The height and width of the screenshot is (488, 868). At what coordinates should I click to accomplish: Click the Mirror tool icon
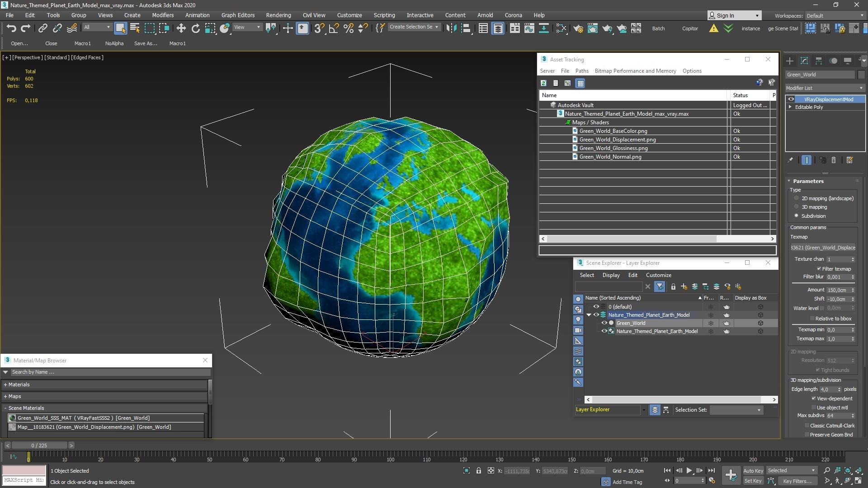(451, 28)
